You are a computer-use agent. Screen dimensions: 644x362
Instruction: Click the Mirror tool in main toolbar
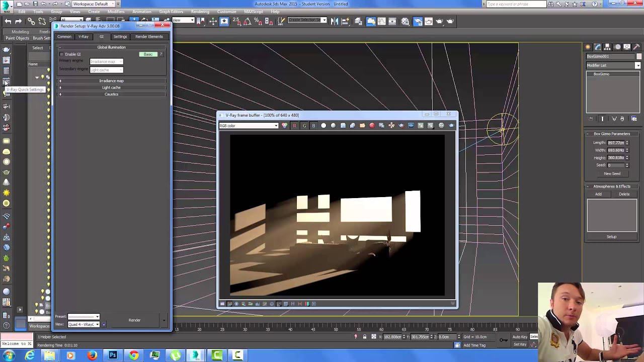[x=335, y=21]
